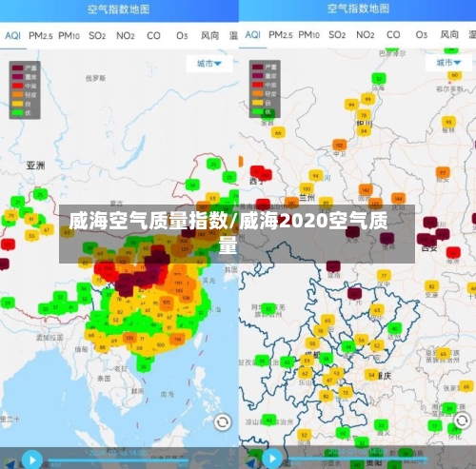476x469 pixels.
Task: Tap yellow marker 94 on the right map
Action: 316,176
